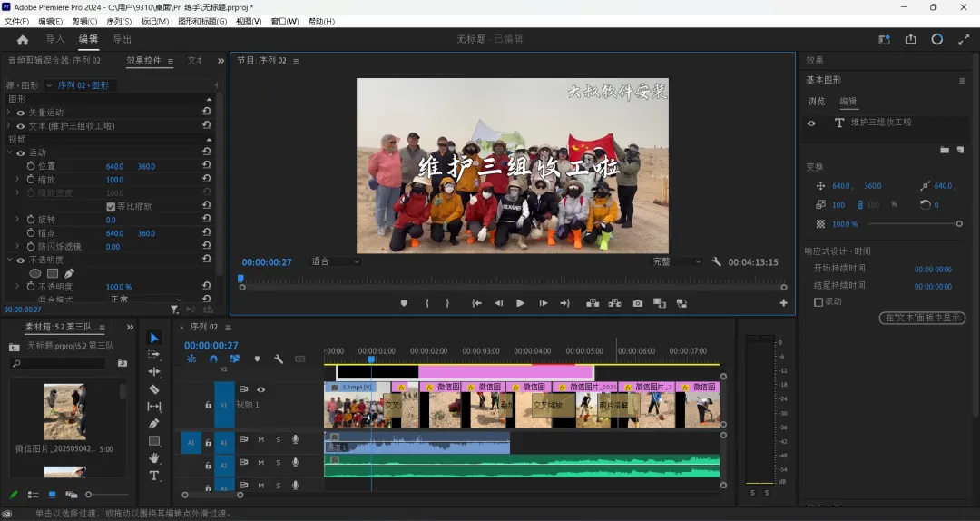
Task: Toggle V1 track output eye icon
Action: (x=260, y=390)
